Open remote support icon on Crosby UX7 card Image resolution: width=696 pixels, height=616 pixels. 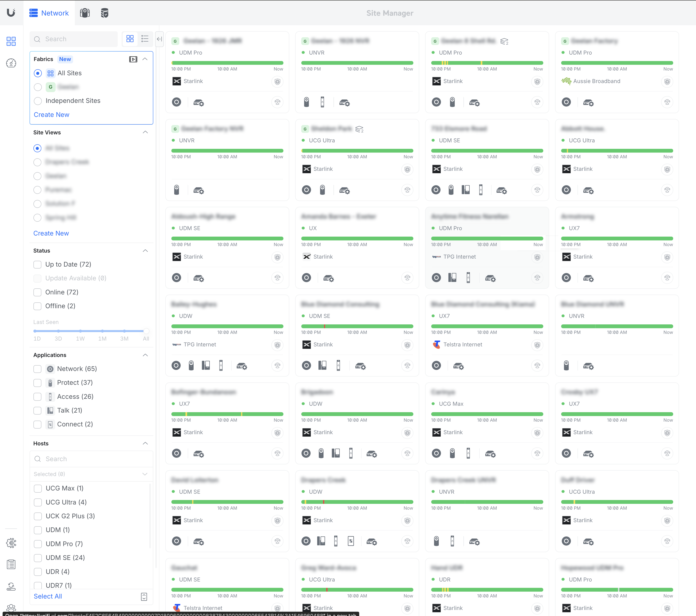pyautogui.click(x=667, y=453)
